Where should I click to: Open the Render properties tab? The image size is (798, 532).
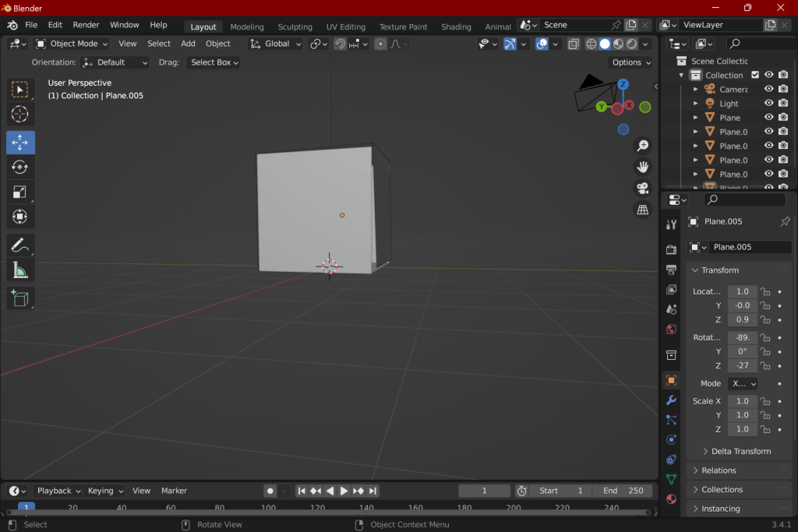point(671,249)
